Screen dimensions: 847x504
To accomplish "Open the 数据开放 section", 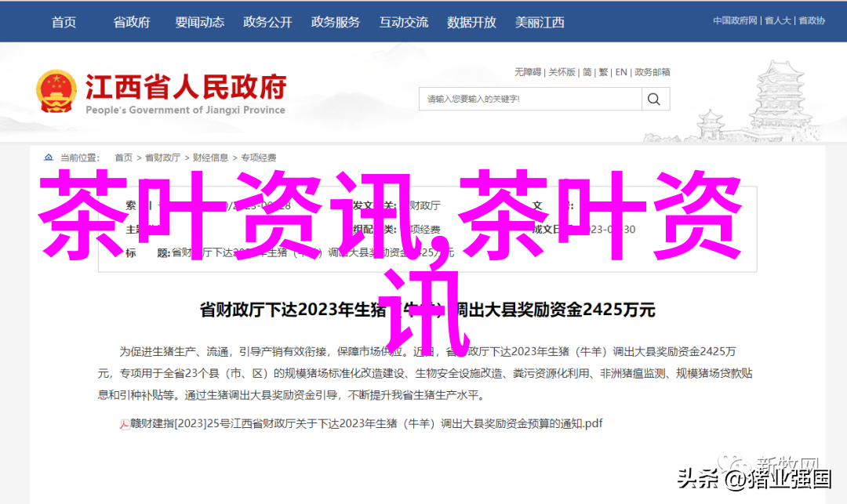I will [x=471, y=22].
